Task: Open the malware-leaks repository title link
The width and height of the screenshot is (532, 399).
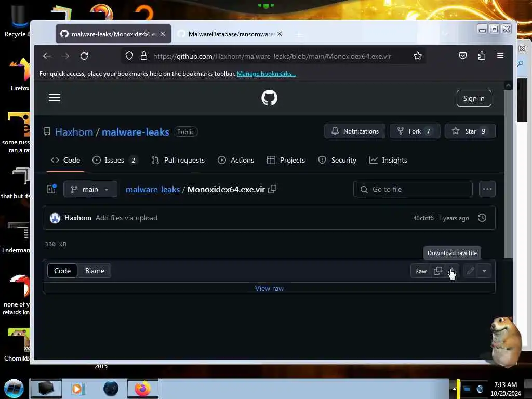Action: click(x=136, y=132)
